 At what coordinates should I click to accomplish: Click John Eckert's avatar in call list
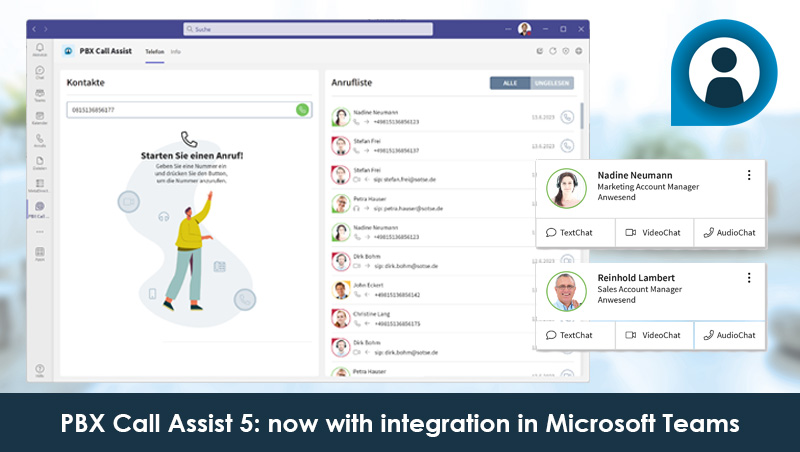coord(340,290)
